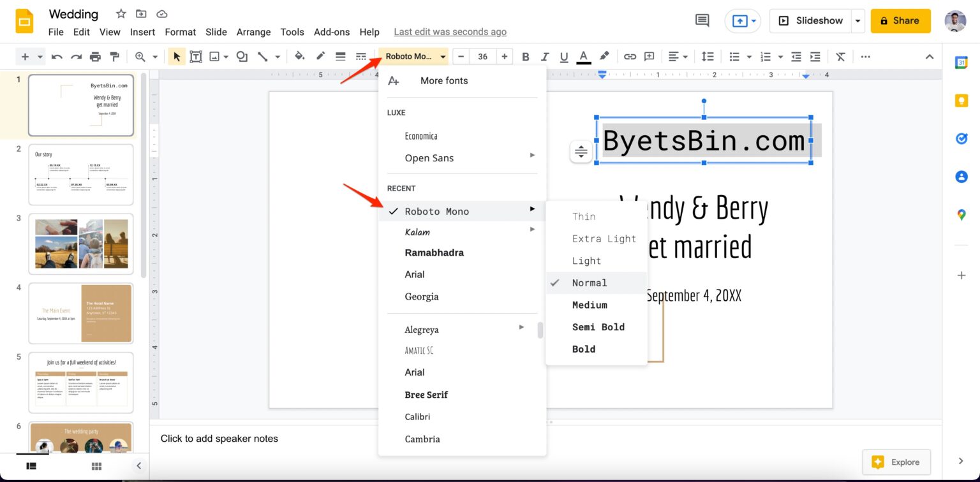Screen dimensions: 980x482
Task: Open version history via Last edit link
Action: click(x=450, y=31)
